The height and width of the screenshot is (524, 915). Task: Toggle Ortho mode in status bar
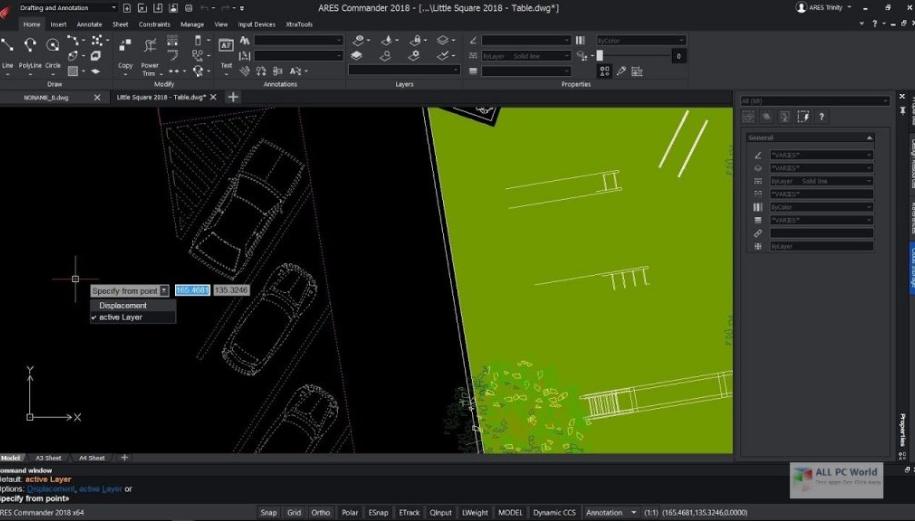[320, 512]
